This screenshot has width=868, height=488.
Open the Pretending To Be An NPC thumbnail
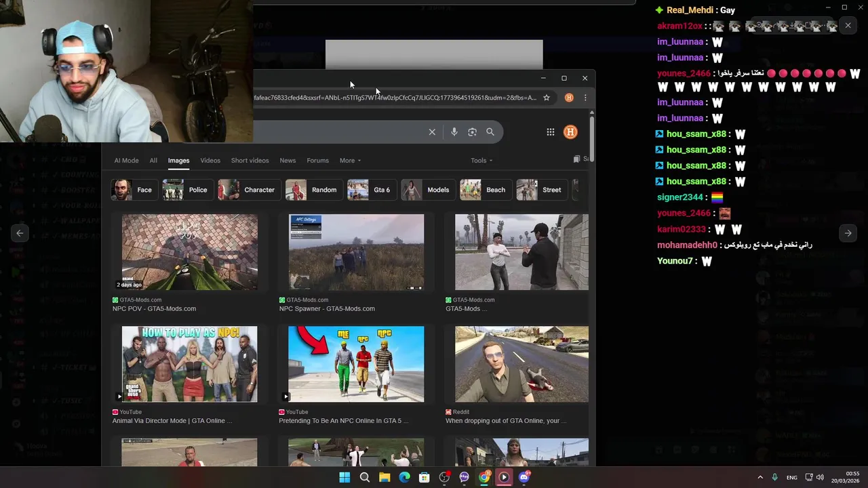(x=356, y=364)
